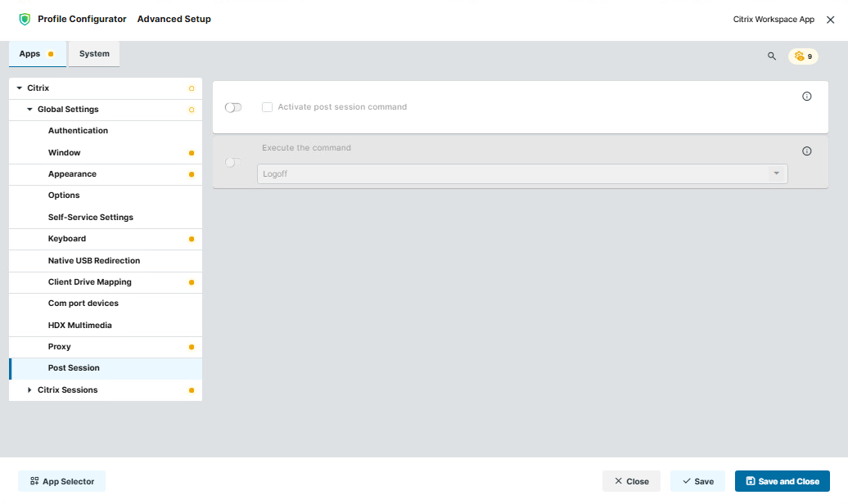
Task: Click the green shield Profile Configurator logo
Action: click(25, 20)
